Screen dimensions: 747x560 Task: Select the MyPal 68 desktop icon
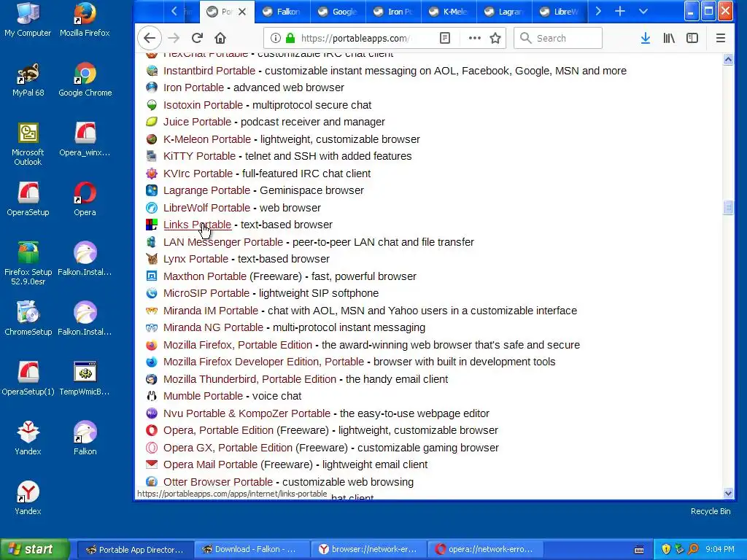[28, 79]
